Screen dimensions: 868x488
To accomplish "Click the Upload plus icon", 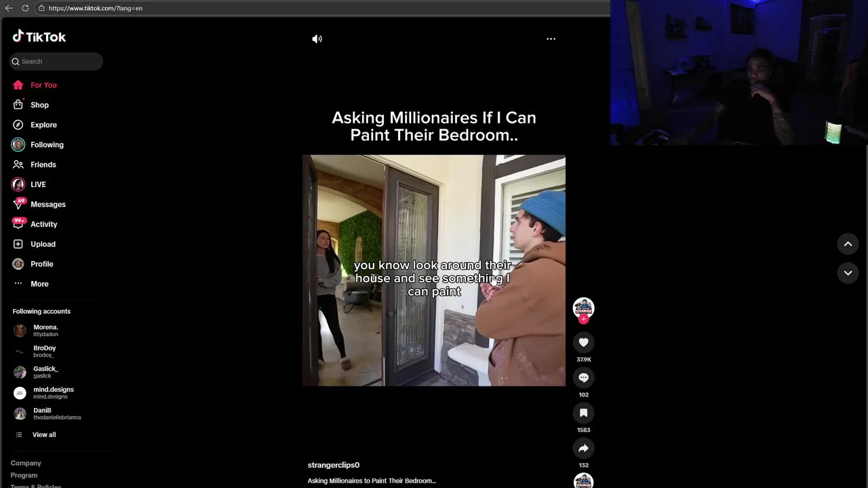I will click(18, 244).
